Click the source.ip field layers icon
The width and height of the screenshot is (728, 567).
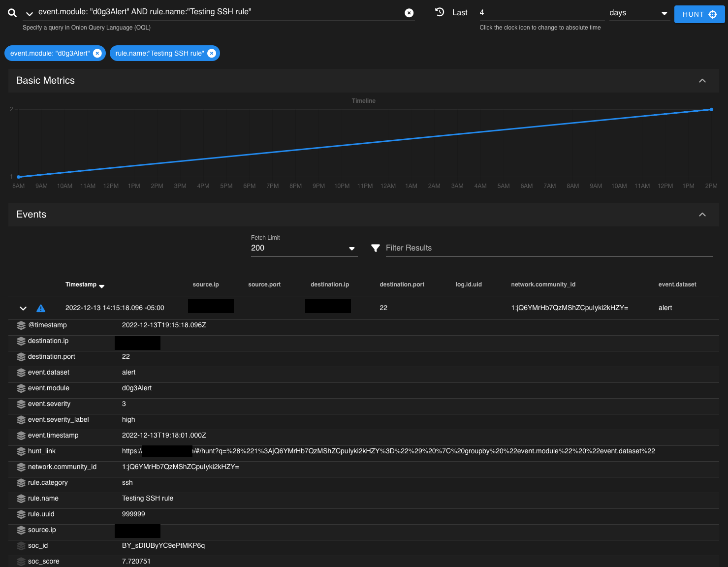pos(21,530)
